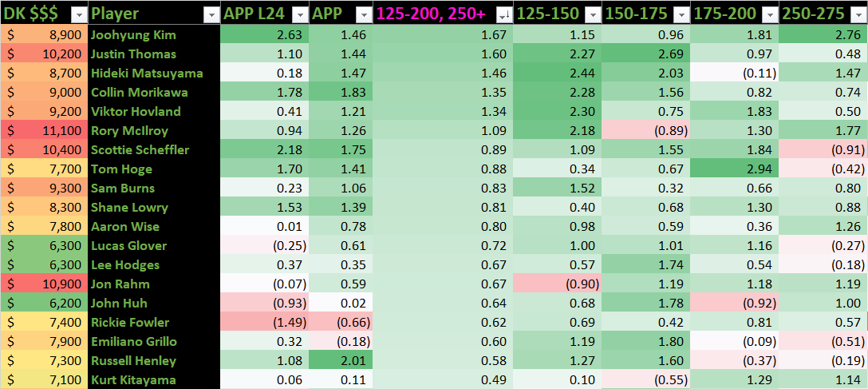The height and width of the screenshot is (389, 868).
Task: Select the Jon Rahm player cell
Action: [154, 284]
